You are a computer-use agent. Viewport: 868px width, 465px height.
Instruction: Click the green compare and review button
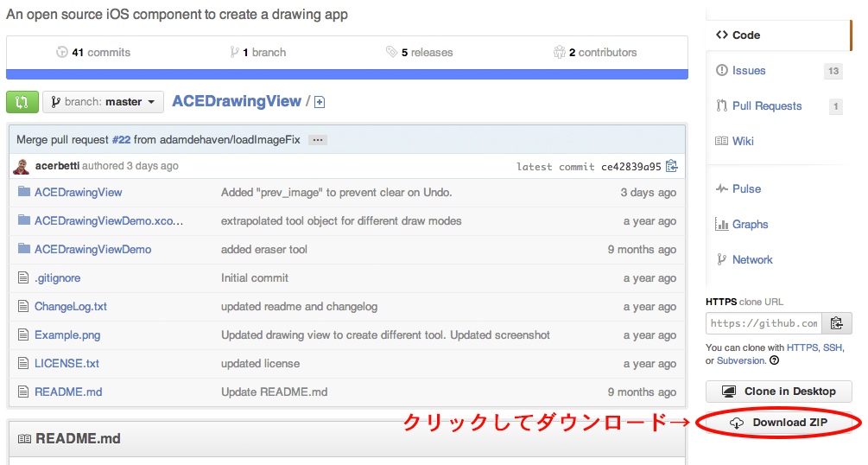pyautogui.click(x=22, y=102)
